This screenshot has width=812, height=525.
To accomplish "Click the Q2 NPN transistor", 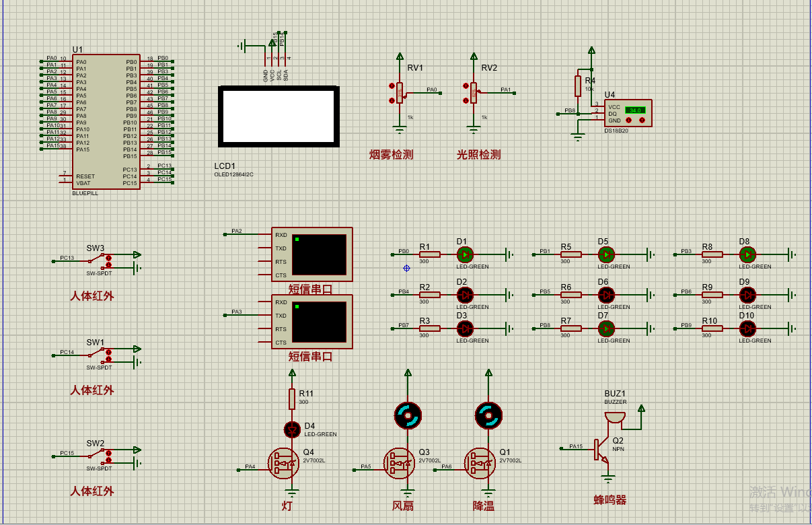I will point(601,450).
